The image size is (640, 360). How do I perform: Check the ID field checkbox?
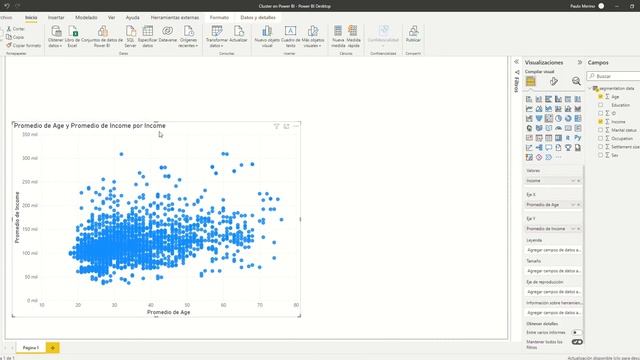600,113
